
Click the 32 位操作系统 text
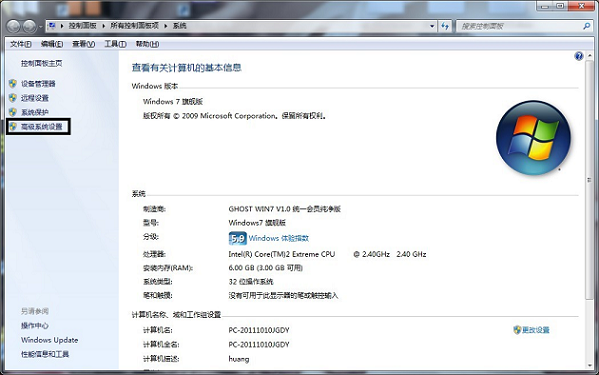[251, 282]
